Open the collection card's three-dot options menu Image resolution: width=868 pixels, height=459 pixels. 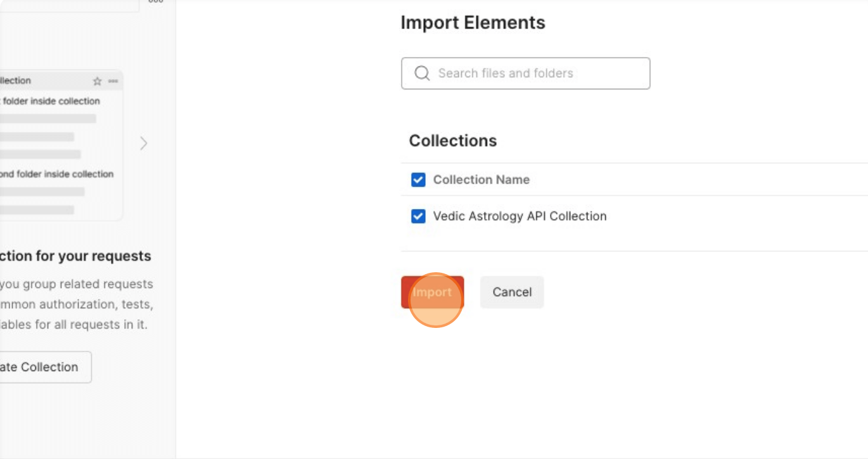tap(112, 80)
